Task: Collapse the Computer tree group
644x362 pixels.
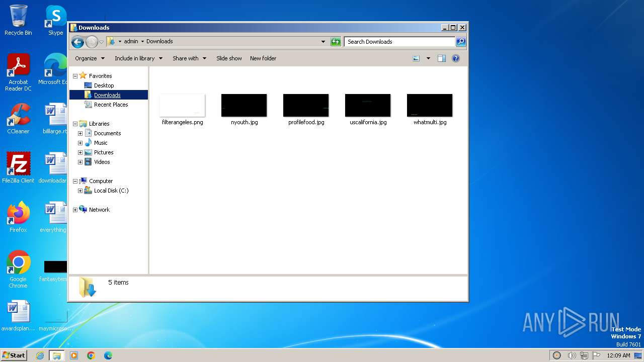Action: [x=75, y=181]
